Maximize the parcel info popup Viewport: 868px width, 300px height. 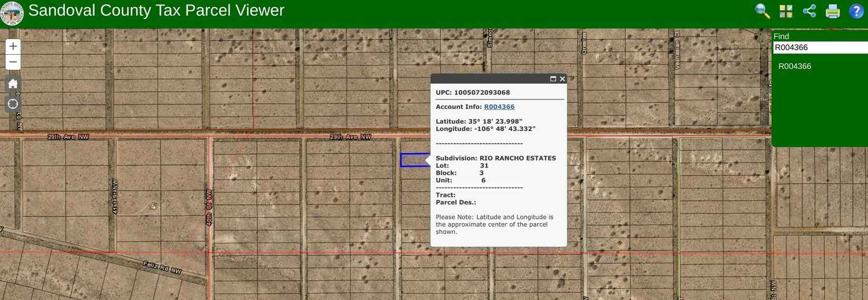[x=553, y=79]
